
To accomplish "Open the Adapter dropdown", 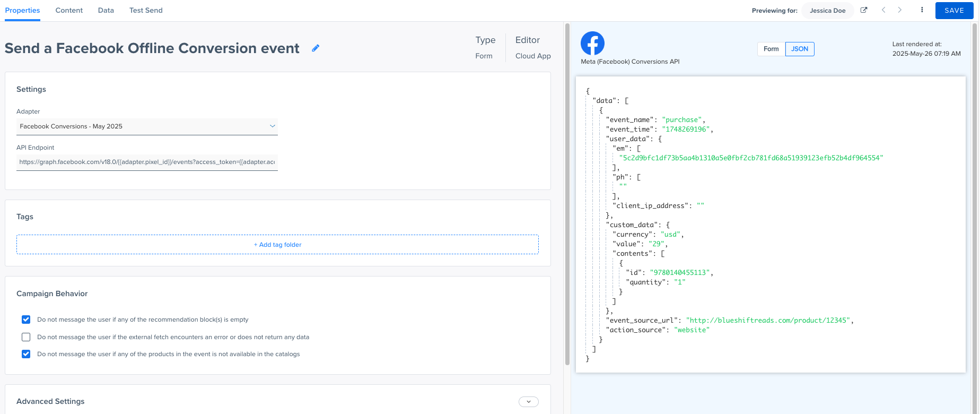I will pos(147,126).
